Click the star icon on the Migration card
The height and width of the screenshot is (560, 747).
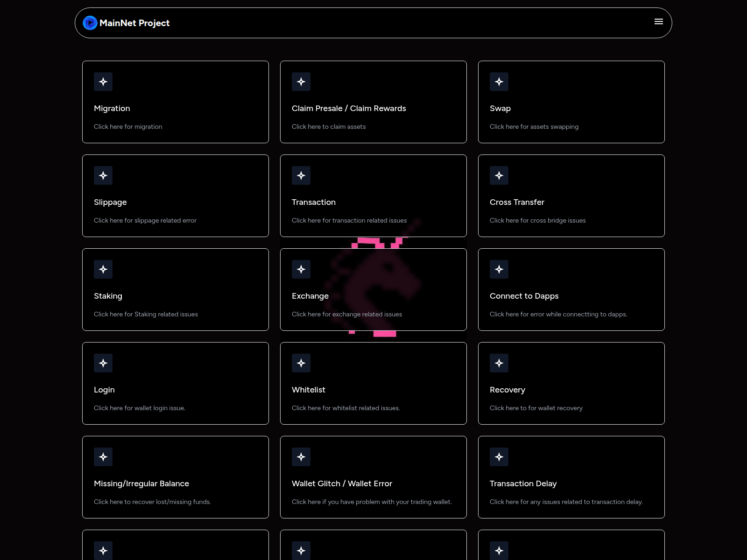103,82
